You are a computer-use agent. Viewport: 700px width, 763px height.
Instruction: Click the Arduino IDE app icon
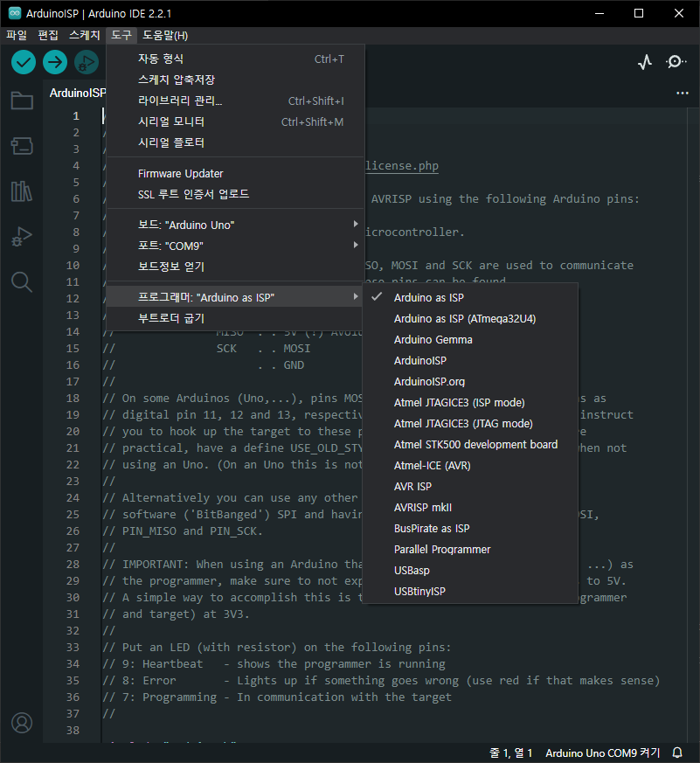(15, 13)
